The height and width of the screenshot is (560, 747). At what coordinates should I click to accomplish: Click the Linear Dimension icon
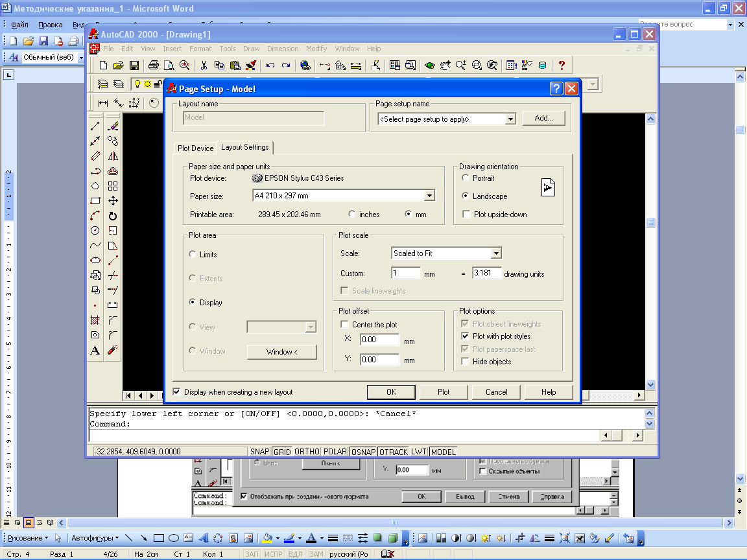tap(103, 103)
